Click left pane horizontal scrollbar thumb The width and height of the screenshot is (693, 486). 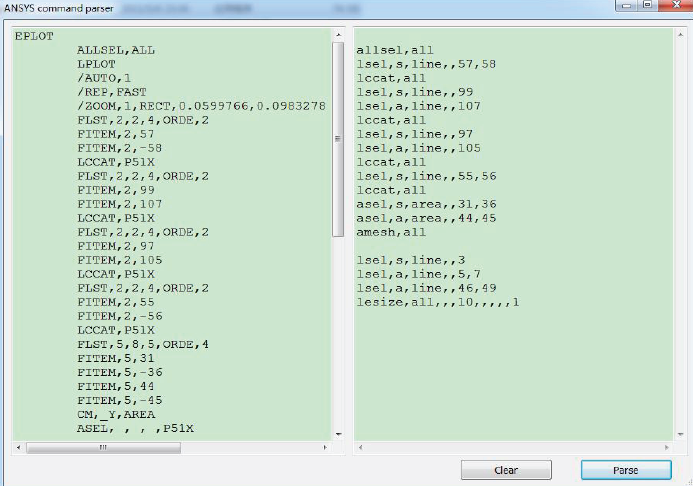click(103, 448)
